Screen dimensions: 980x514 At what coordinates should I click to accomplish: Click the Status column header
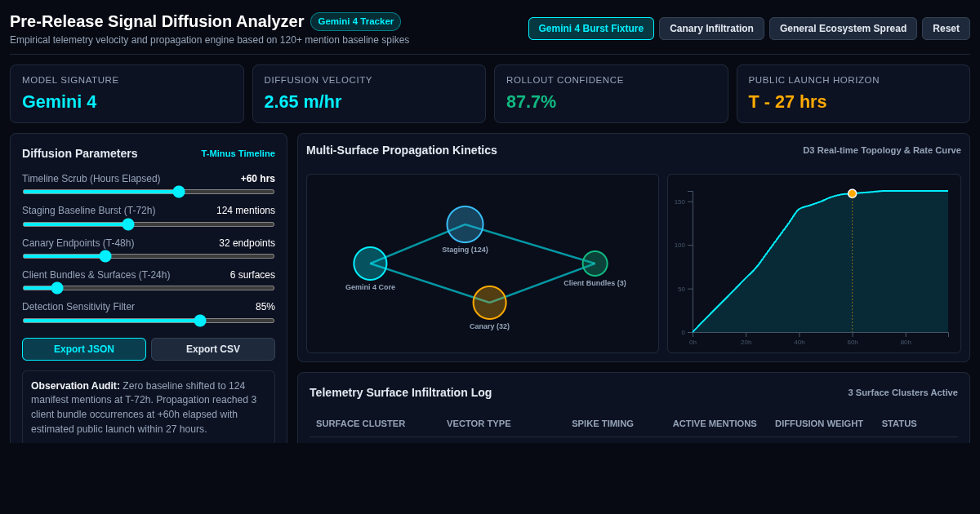899,423
